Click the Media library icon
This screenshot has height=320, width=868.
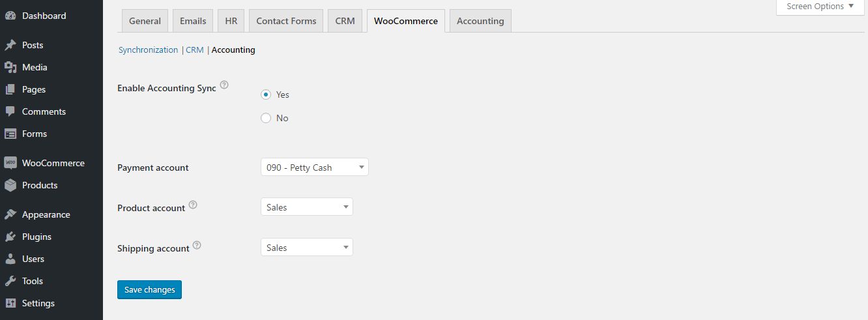(x=10, y=67)
